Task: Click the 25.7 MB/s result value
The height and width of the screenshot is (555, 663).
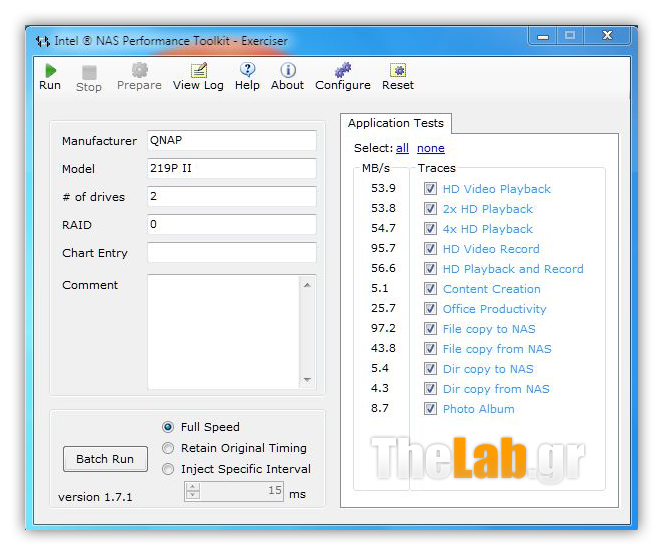Action: click(383, 308)
